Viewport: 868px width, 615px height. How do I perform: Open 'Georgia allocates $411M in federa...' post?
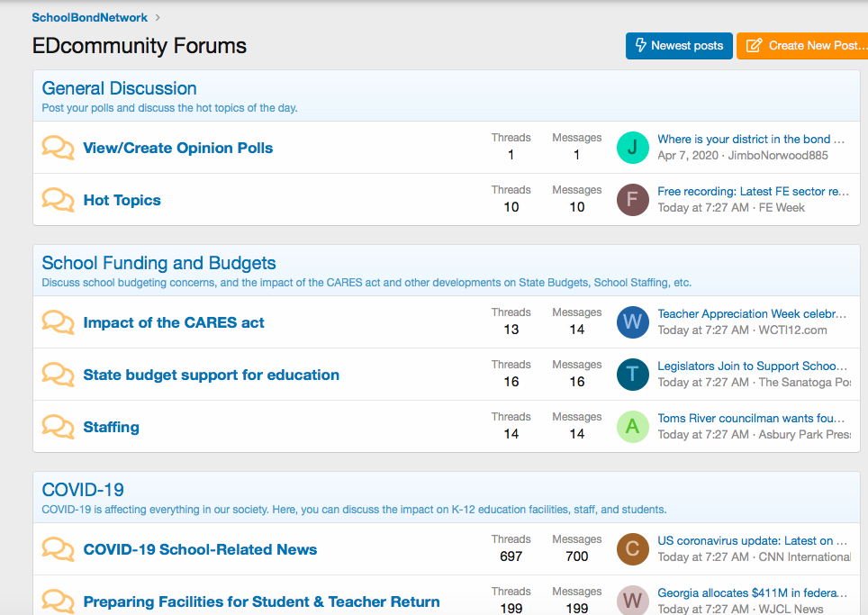[753, 592]
